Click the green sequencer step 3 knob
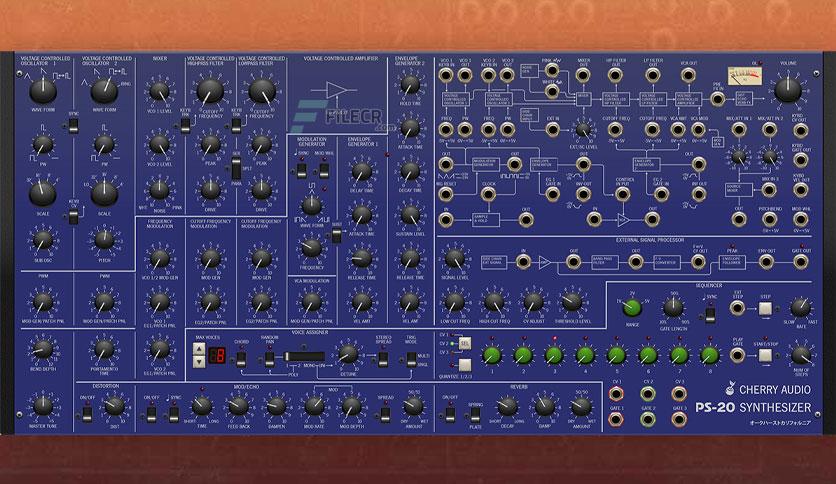Viewport: 836px width, 484px height. [554, 355]
